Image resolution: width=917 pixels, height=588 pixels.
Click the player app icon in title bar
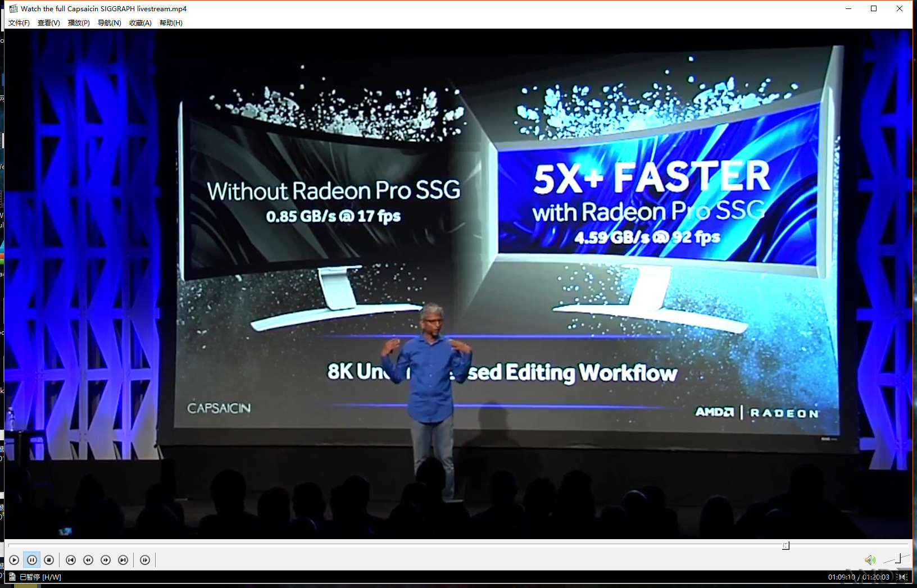click(x=13, y=8)
